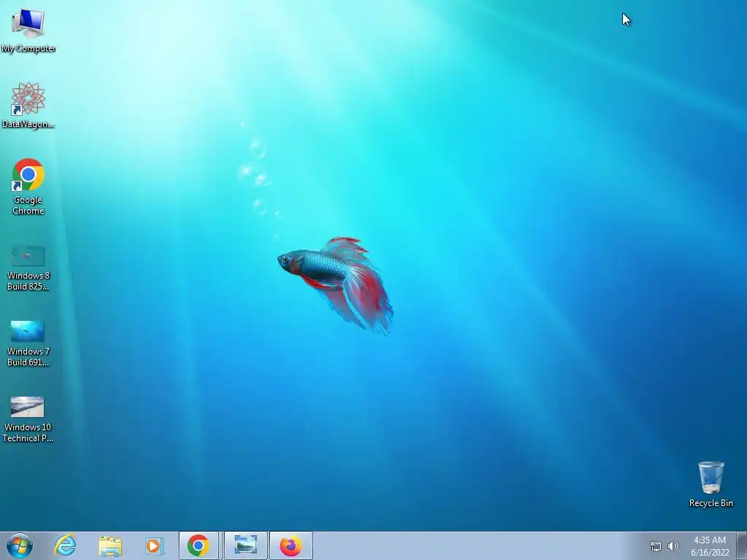747x560 pixels.
Task: Select the Windows 8 Build 825 image file
Action: 28,268
